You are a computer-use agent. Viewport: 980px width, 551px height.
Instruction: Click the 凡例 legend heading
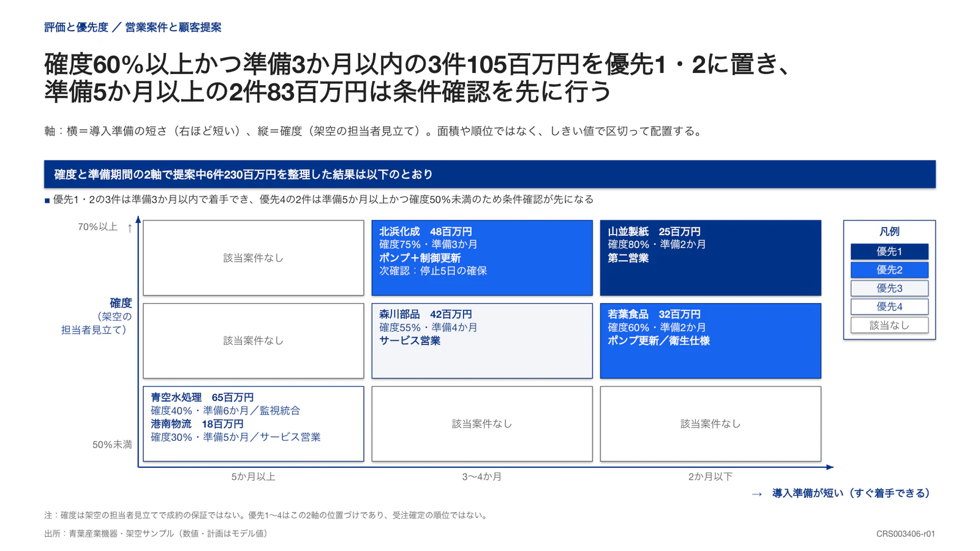tap(889, 231)
